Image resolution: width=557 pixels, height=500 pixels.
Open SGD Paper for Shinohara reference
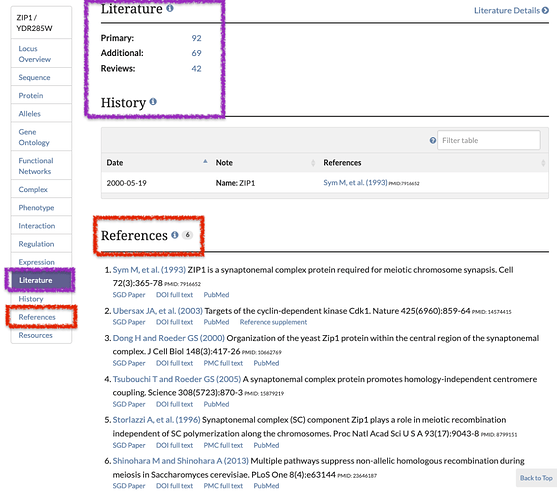coord(129,486)
